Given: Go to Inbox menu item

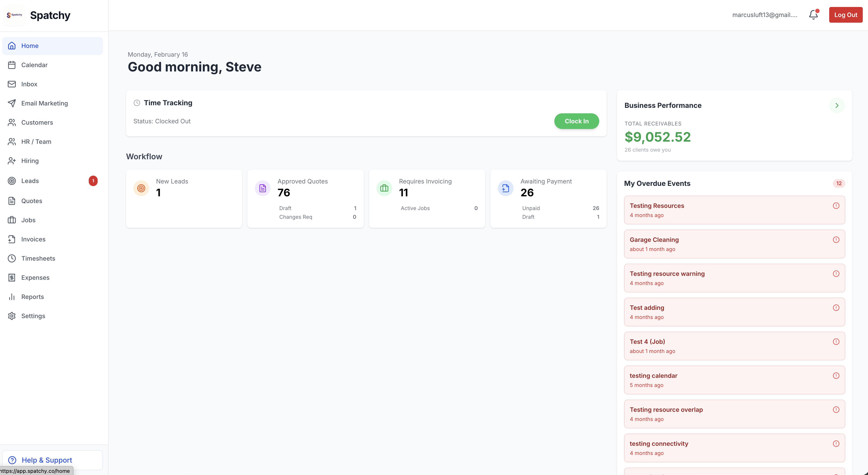Looking at the screenshot, I should pyautogui.click(x=53, y=84).
